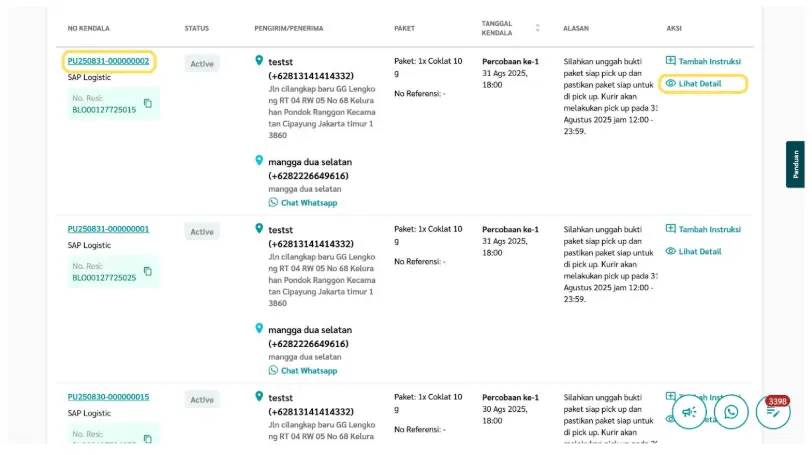The image size is (812, 455).
Task: Open Chat Whatsapp in second issue row
Action: tap(308, 371)
